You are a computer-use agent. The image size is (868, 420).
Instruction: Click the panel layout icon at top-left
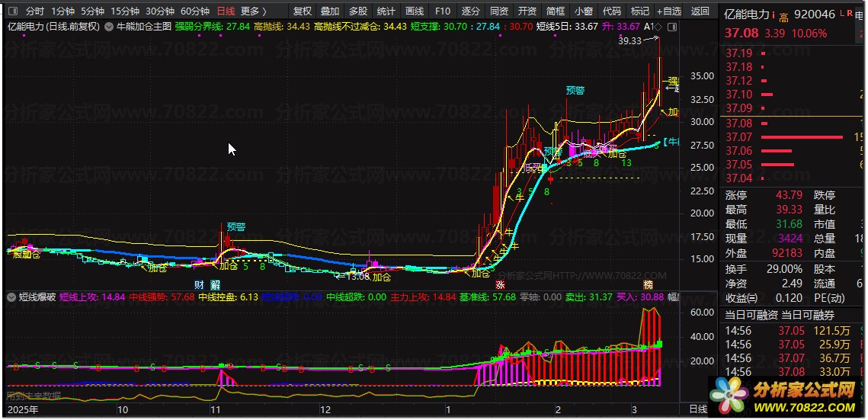click(x=12, y=11)
